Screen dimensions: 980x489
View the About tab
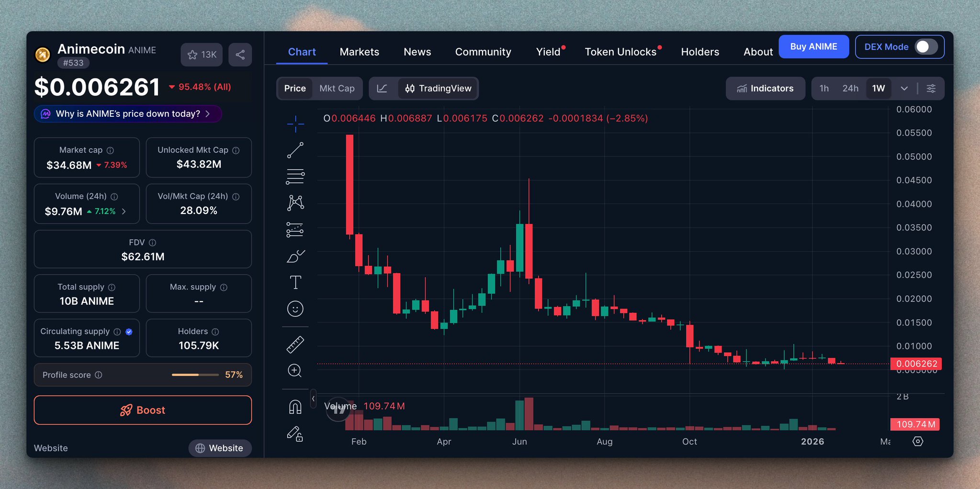(758, 52)
